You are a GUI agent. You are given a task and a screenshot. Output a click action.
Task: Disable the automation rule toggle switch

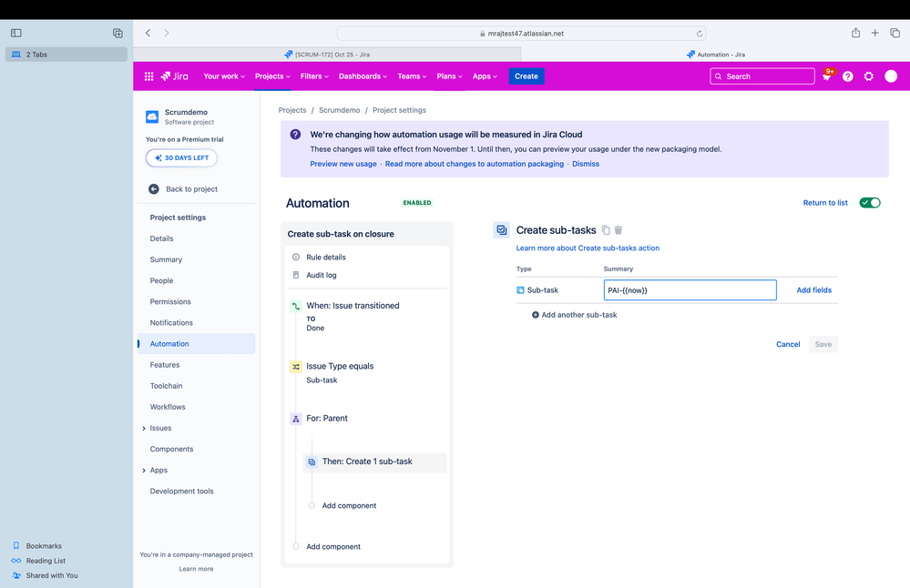869,202
